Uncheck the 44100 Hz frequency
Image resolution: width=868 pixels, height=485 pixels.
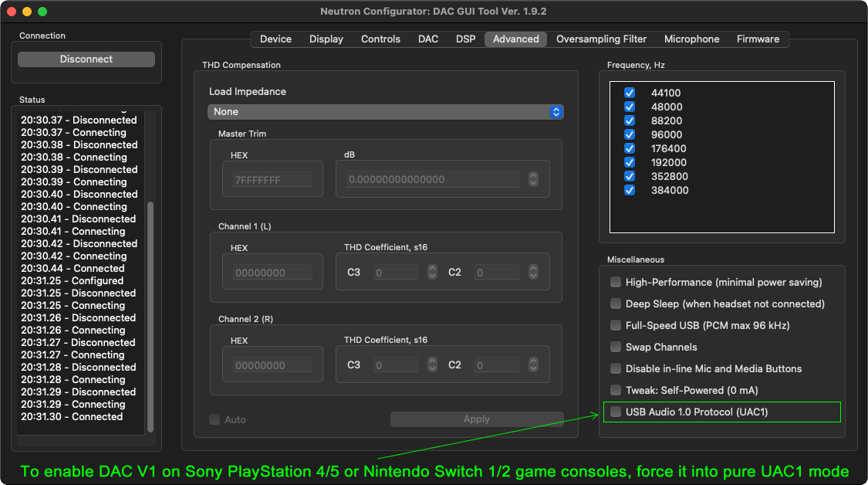tap(630, 93)
